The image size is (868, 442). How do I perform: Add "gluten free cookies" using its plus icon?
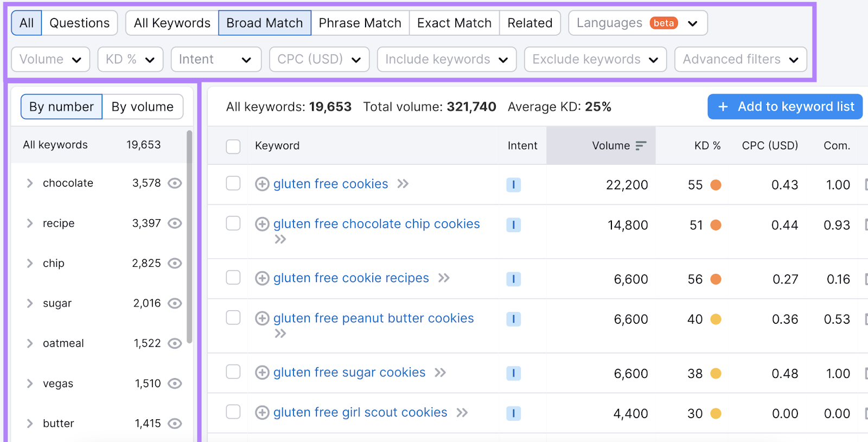tap(262, 184)
